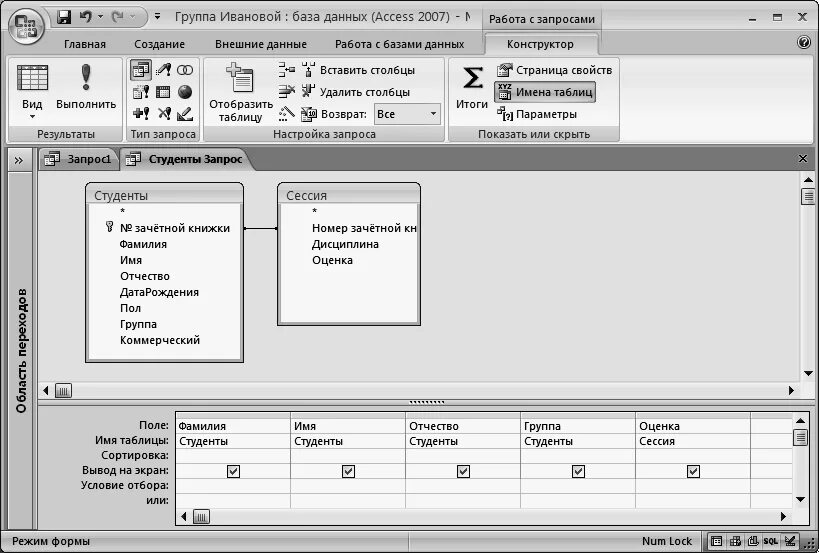Image resolution: width=819 pixels, height=553 pixels.
Task: Uncheck show box for Оценка column
Action: pos(693,471)
